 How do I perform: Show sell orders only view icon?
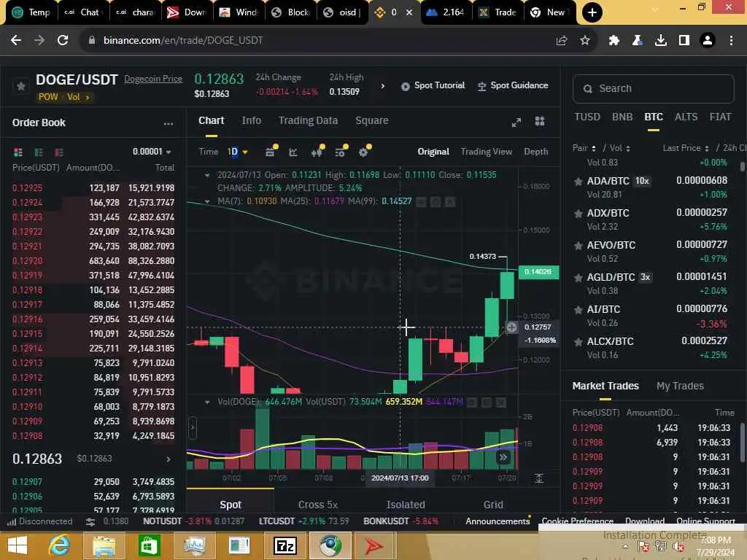pyautogui.click(x=59, y=152)
